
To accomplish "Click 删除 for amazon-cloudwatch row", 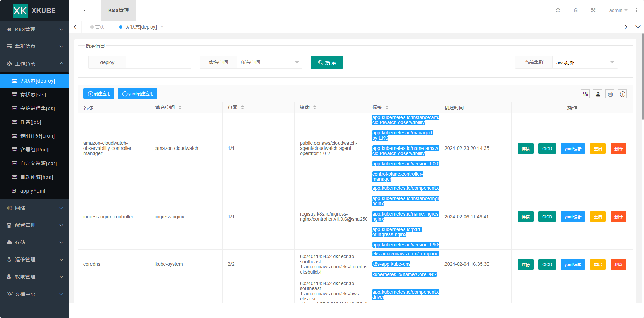I will tap(619, 149).
